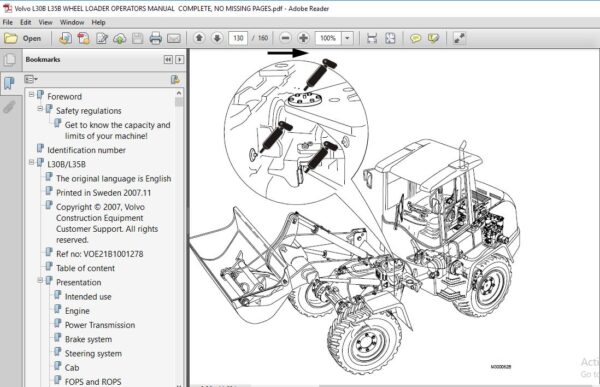This screenshot has width=600, height=387.
Task: Go to next page down arrow
Action: tap(217, 38)
